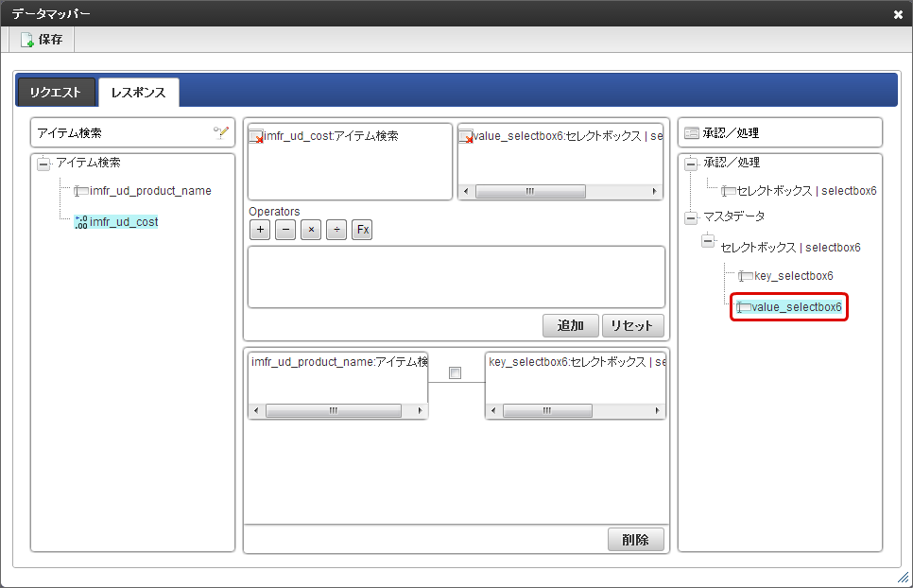
Task: Click the resize grip at dialog corner
Action: (x=904, y=578)
